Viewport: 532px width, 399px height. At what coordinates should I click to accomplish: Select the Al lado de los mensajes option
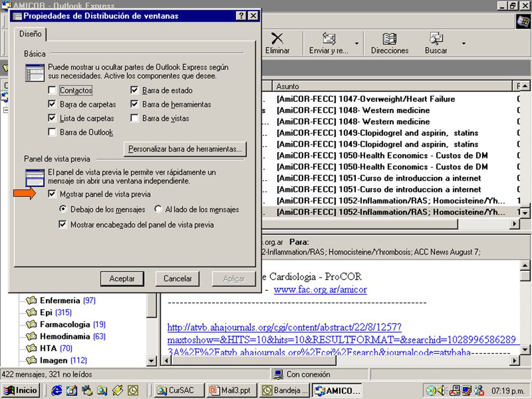pyautogui.click(x=158, y=209)
